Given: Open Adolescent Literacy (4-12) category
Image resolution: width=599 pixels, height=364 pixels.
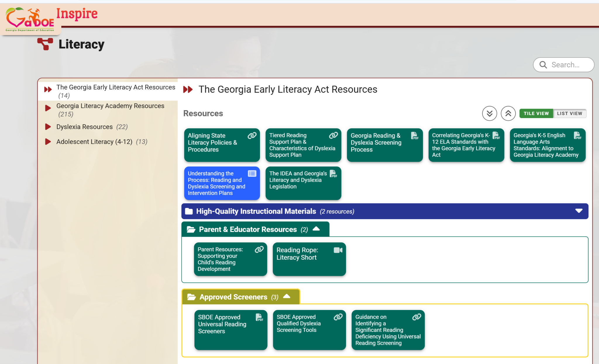Looking at the screenshot, I should [94, 142].
